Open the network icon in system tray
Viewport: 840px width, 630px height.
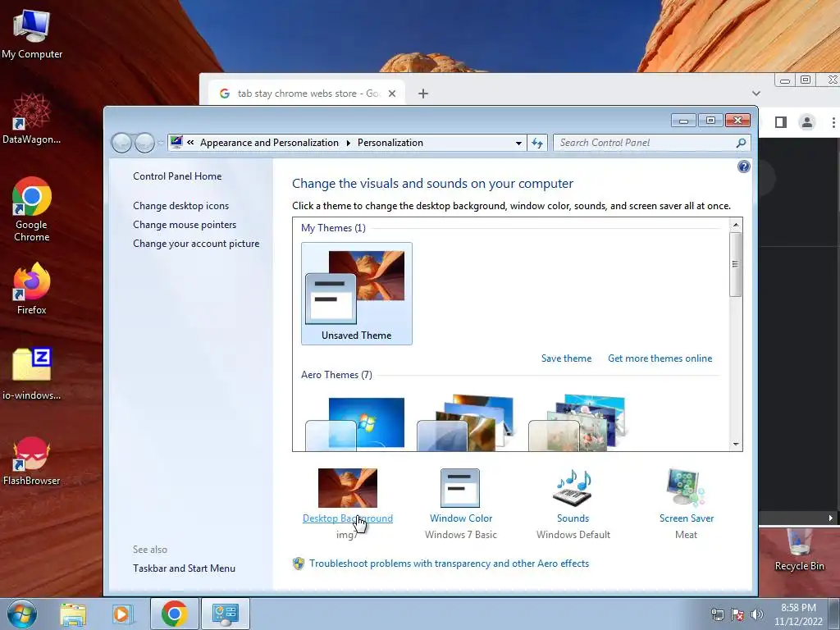click(717, 614)
